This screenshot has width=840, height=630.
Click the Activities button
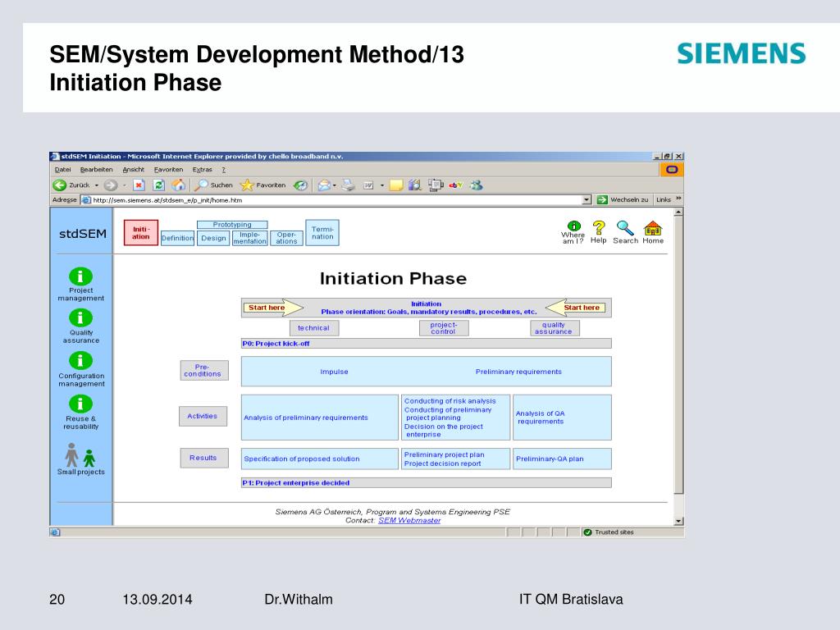(x=203, y=416)
